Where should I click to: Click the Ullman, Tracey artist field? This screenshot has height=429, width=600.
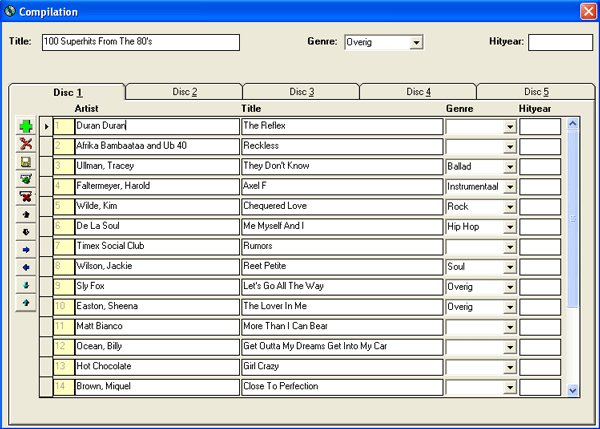click(157, 166)
